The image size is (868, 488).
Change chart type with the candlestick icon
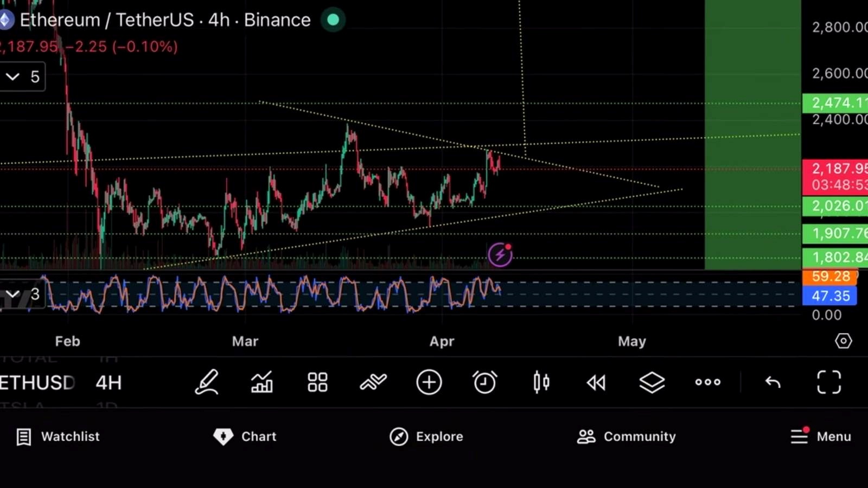coord(541,382)
